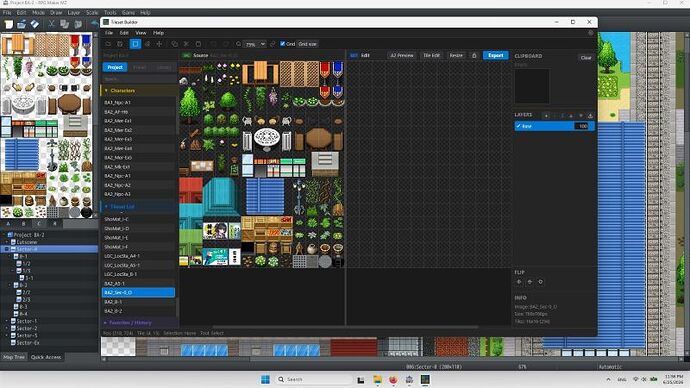Click the first Flip icon

point(519,282)
